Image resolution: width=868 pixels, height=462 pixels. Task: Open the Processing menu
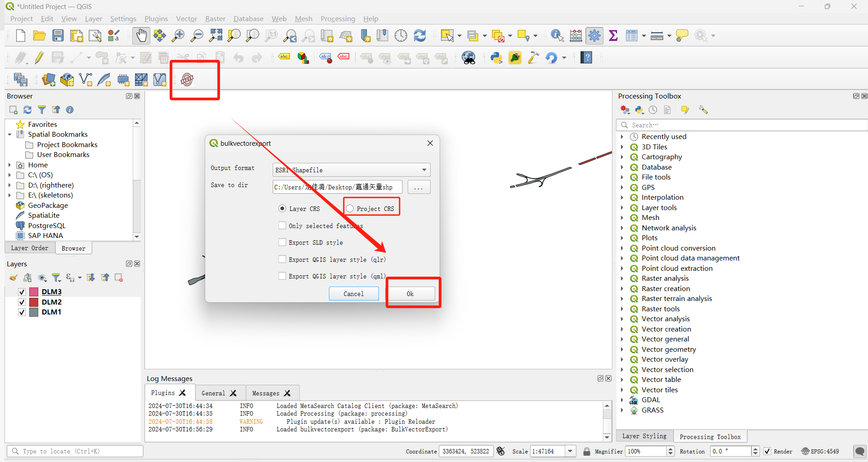tap(337, 18)
